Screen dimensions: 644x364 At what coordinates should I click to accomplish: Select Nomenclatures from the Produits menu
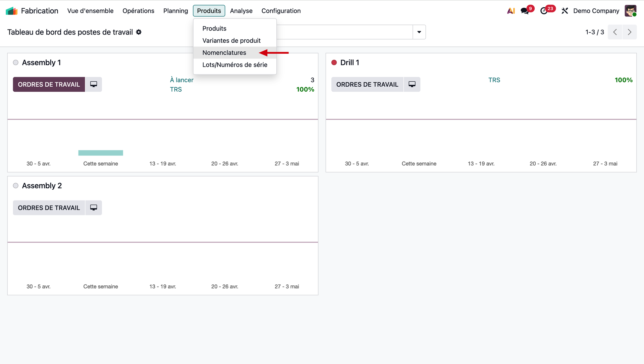pos(224,53)
